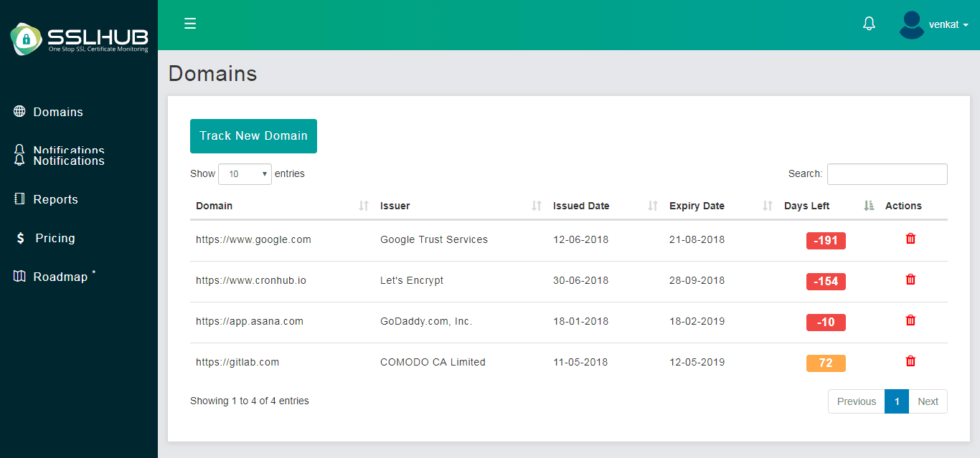
Task: Click the expiry date 12-05-2019
Action: [x=697, y=363]
